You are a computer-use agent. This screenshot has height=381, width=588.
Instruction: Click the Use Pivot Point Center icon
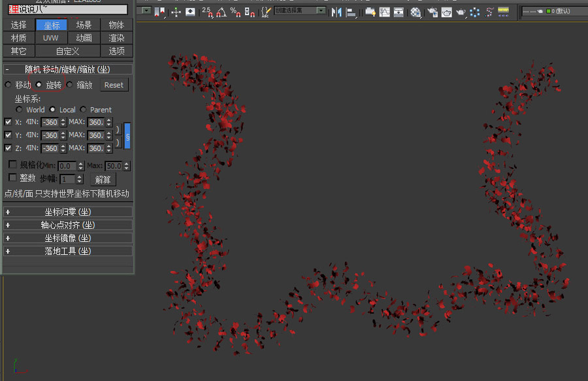[x=160, y=12]
